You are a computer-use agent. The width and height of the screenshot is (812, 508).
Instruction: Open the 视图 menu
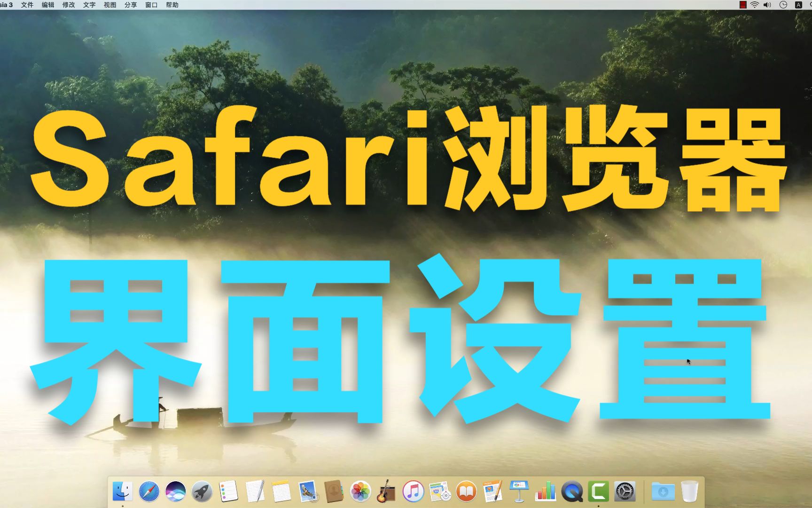110,5
